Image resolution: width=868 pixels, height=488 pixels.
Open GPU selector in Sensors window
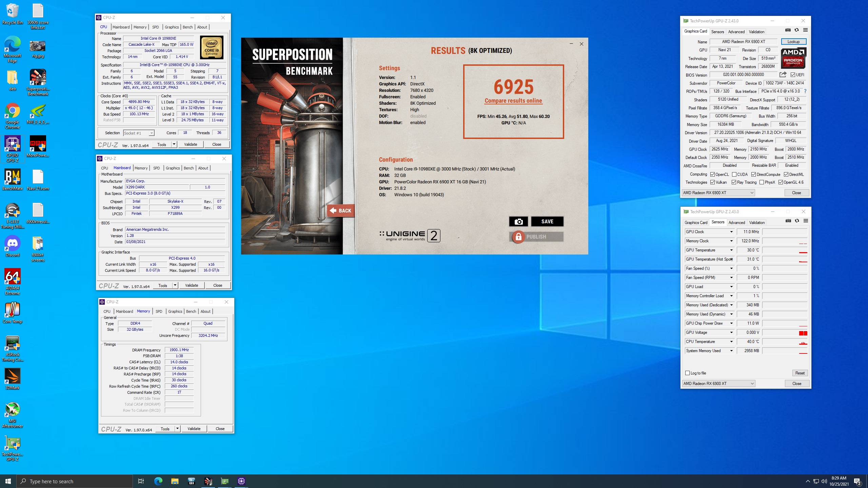pos(718,384)
